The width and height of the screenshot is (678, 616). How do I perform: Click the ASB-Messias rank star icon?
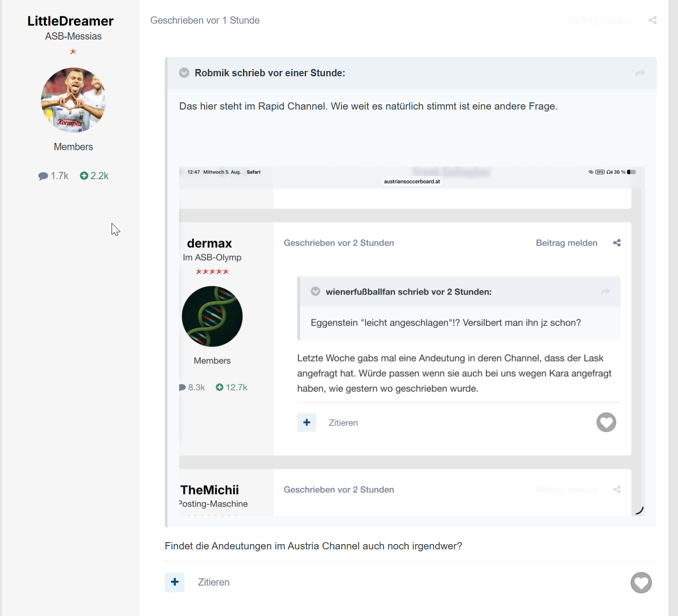[x=73, y=52]
